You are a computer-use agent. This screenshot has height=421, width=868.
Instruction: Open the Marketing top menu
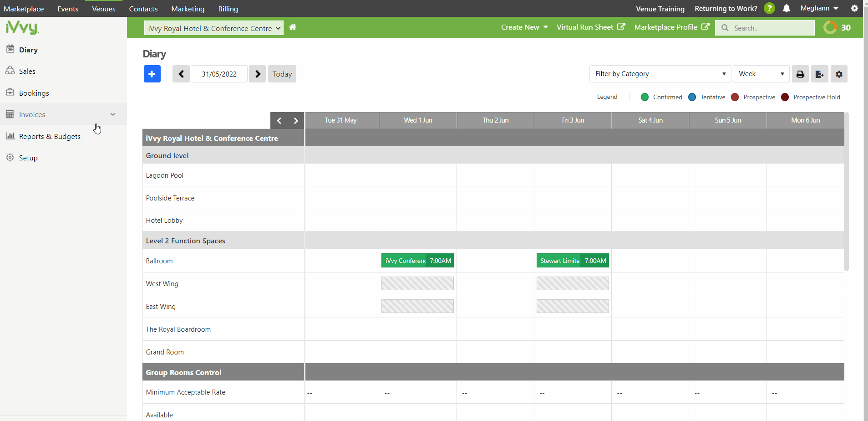coord(188,9)
